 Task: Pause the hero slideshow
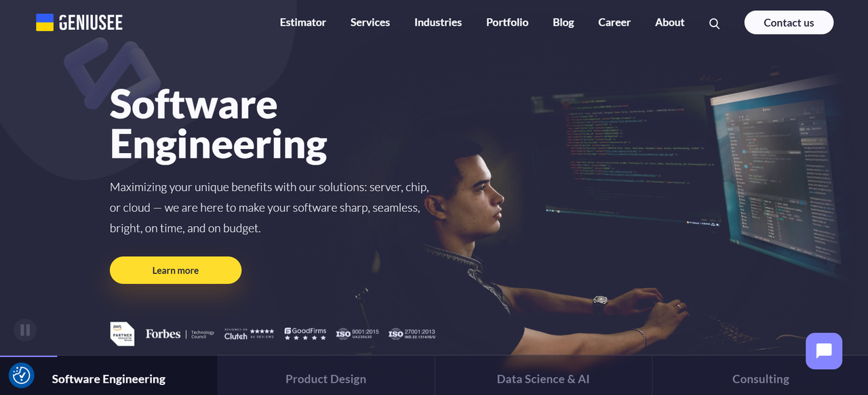click(x=25, y=330)
